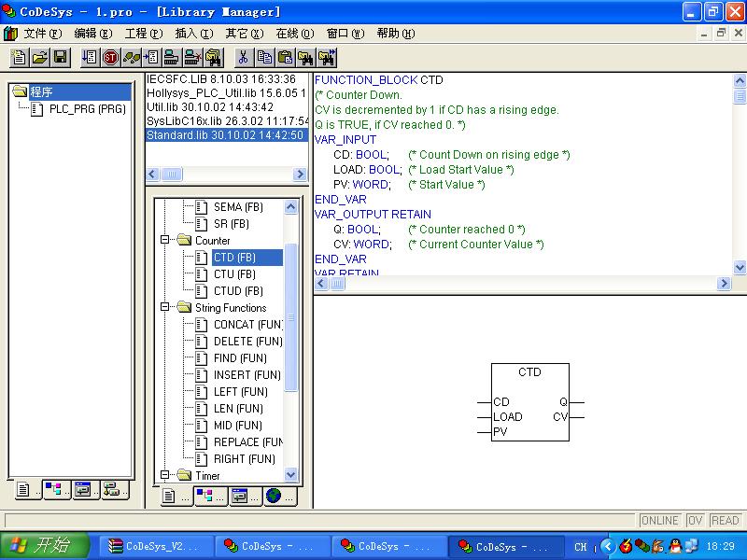Click declaration pane scroll down arrow

click(x=740, y=268)
